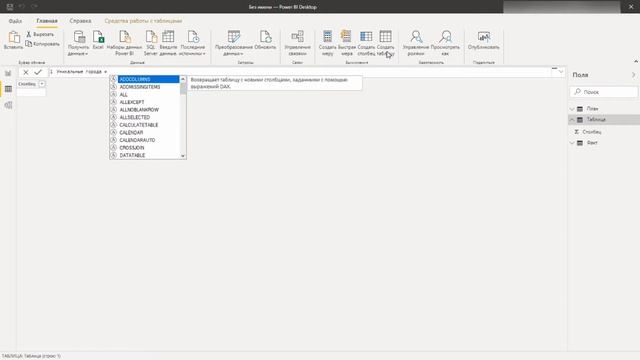
Task: Select the Столбец field under Таблица
Action: click(591, 132)
